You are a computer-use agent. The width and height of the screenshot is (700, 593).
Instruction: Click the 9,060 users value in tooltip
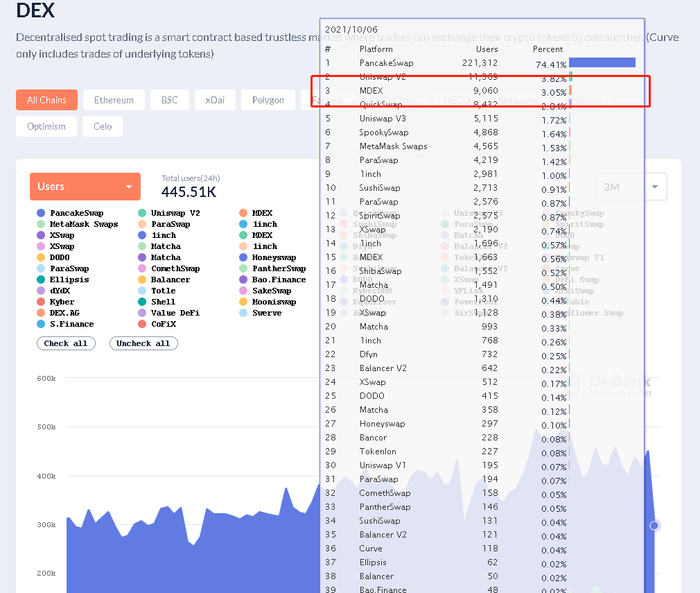[x=486, y=90]
